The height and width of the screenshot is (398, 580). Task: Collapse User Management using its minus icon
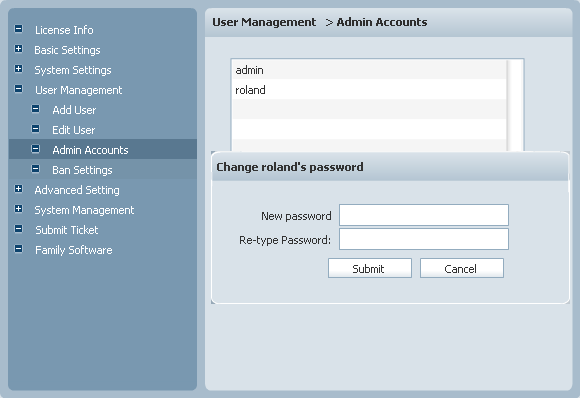click(x=18, y=89)
